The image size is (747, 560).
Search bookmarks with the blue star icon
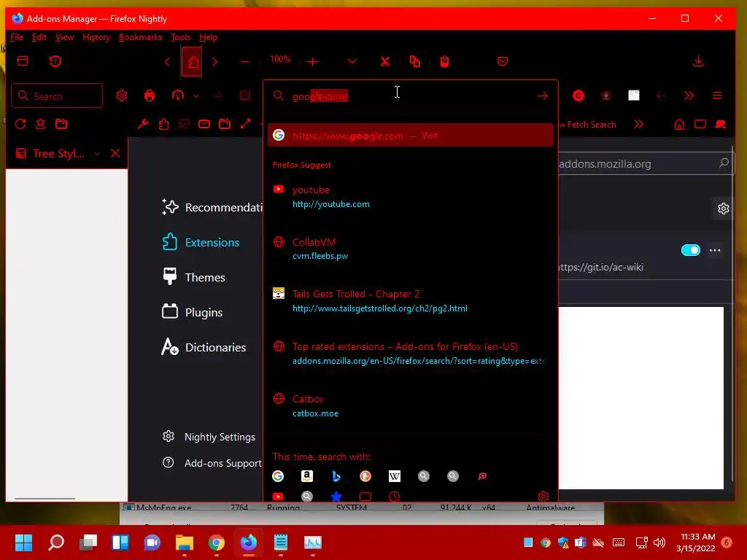[336, 496]
